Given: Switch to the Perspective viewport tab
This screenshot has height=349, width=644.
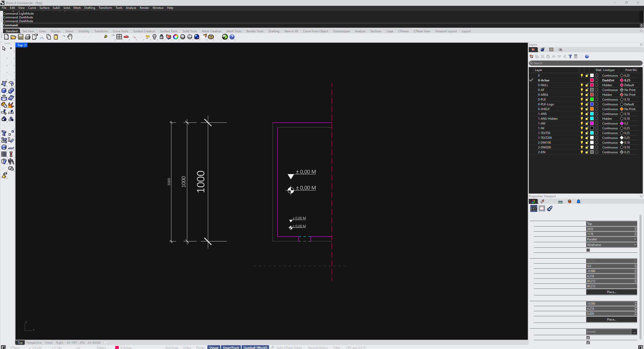Looking at the screenshot, I should 34,343.
